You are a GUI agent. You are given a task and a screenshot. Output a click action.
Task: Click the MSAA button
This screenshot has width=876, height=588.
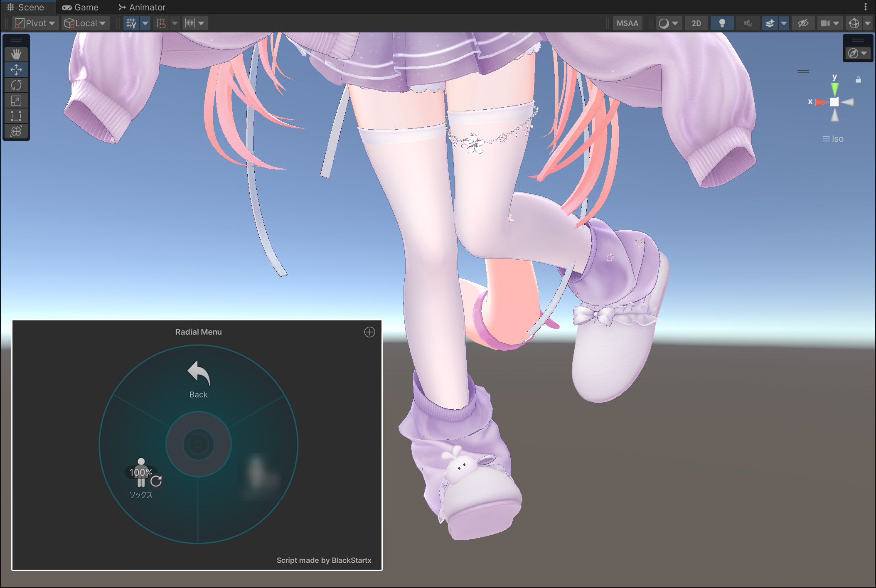[x=627, y=23]
